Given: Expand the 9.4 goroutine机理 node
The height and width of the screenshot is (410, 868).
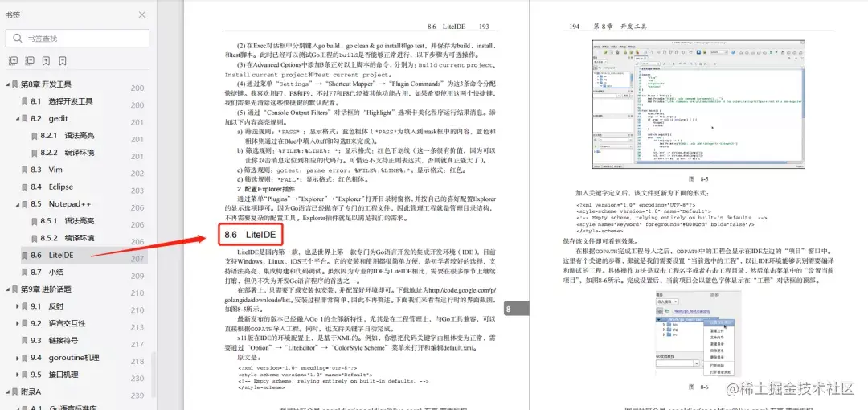Looking at the screenshot, I should click(x=18, y=358).
